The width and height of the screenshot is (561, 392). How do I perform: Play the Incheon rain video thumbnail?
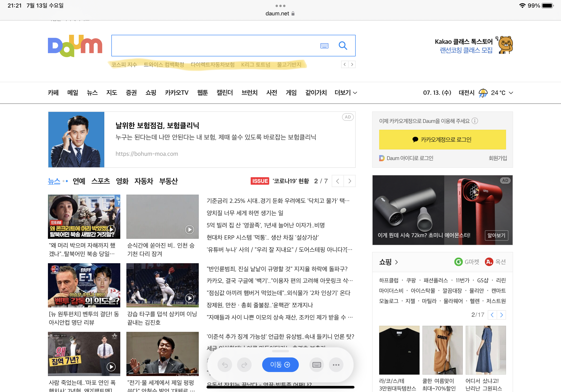click(x=189, y=229)
